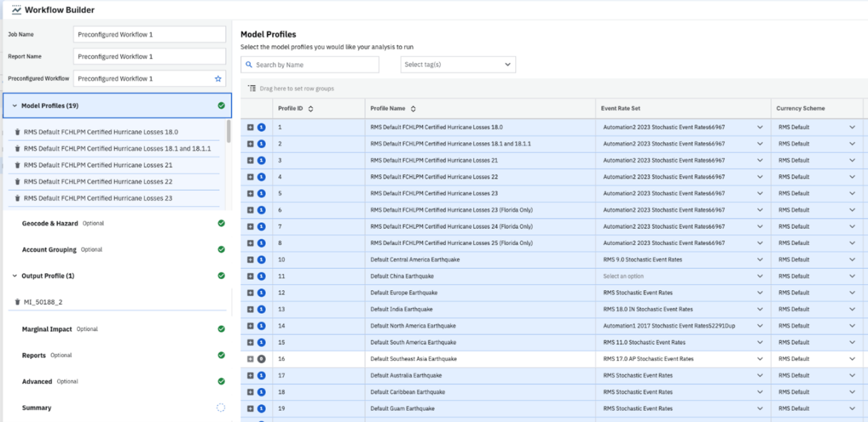
Task: Click the blue count badge on Profile ID 3
Action: [262, 160]
